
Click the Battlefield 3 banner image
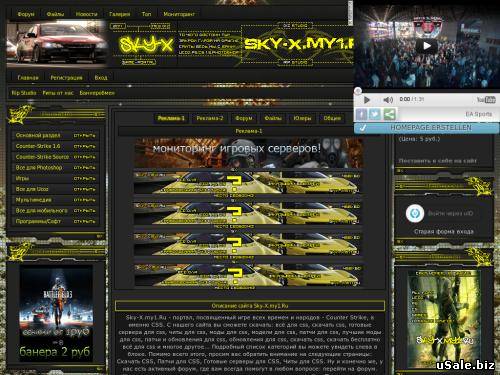[x=56, y=313]
